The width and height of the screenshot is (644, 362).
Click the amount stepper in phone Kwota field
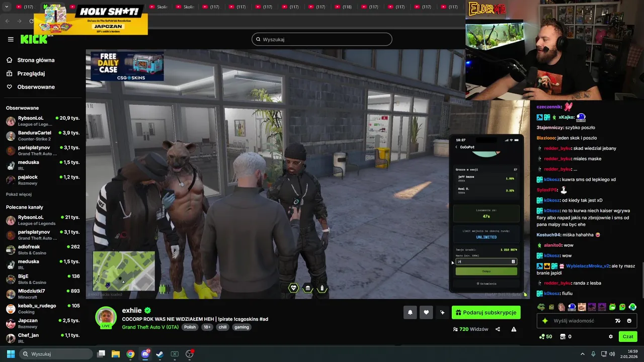click(x=513, y=261)
